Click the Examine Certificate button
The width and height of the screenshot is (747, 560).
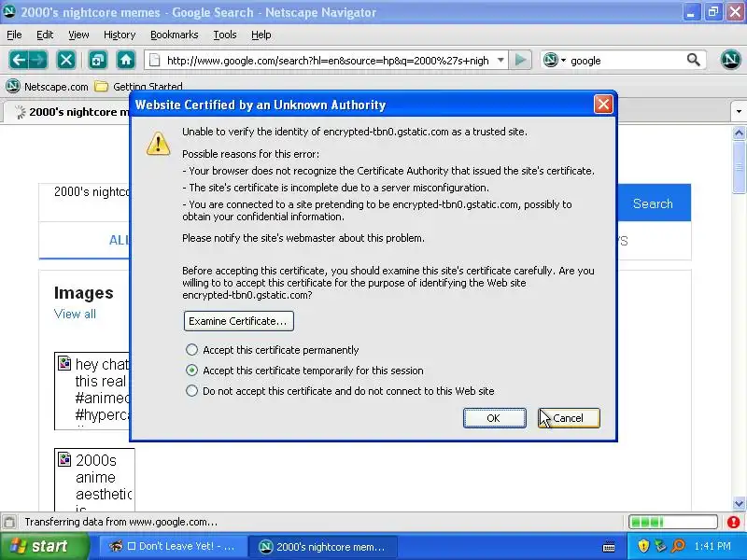[x=238, y=321]
